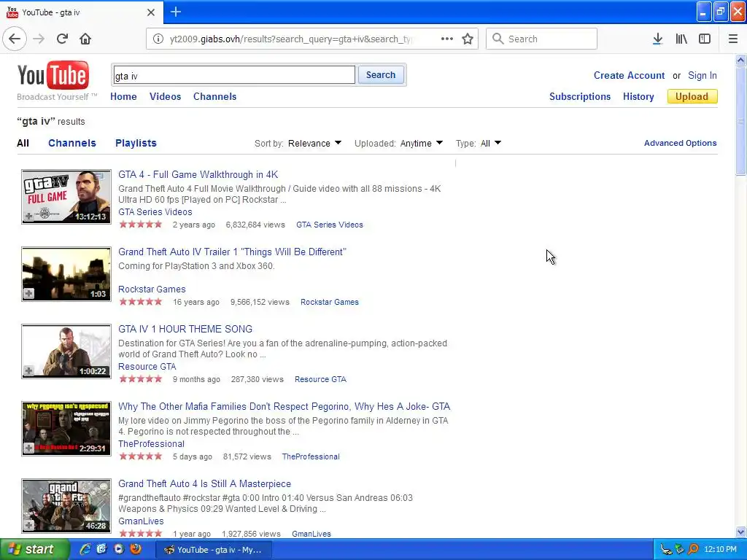Click the magnifier tray icon

click(x=693, y=550)
